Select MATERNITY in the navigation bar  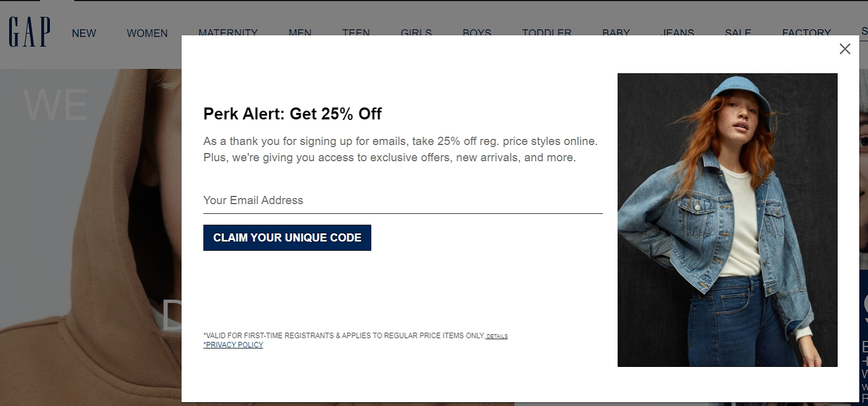pos(228,32)
